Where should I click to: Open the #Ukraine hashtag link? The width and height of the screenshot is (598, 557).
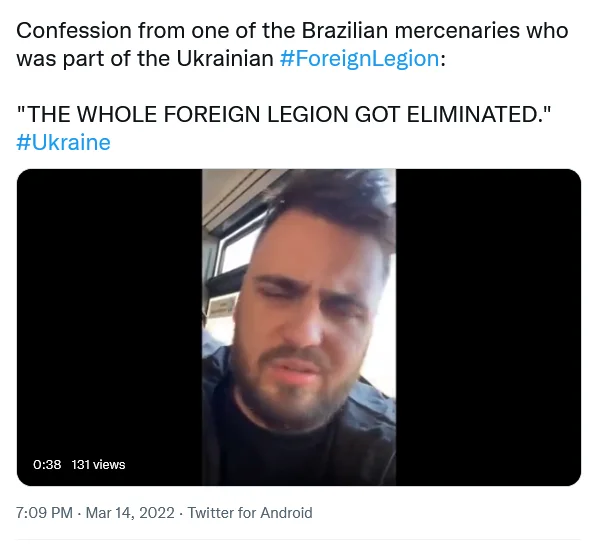(63, 143)
